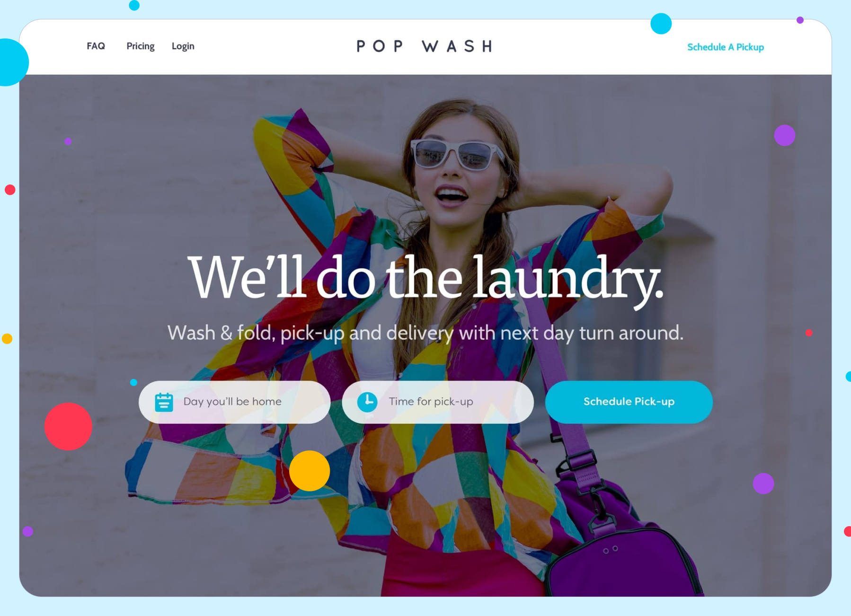Click the calendar icon in day field
851x616 pixels.
click(164, 402)
